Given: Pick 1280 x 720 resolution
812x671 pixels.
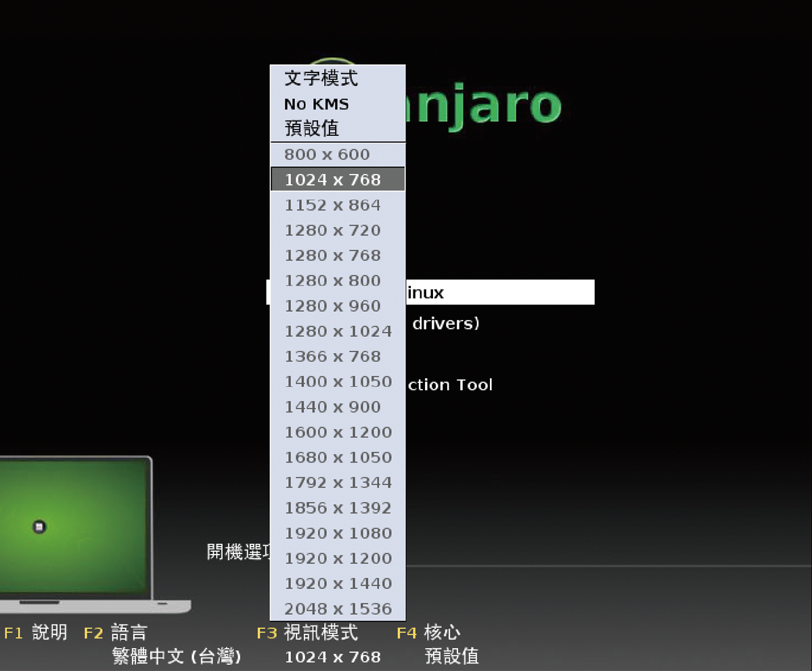Looking at the screenshot, I should (338, 231).
